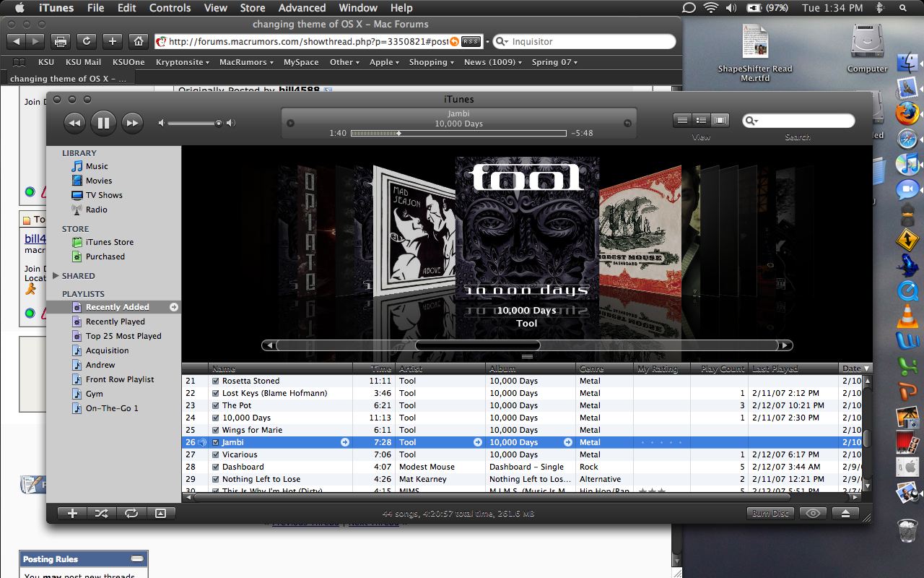Open Movies library in sidebar

tap(99, 181)
